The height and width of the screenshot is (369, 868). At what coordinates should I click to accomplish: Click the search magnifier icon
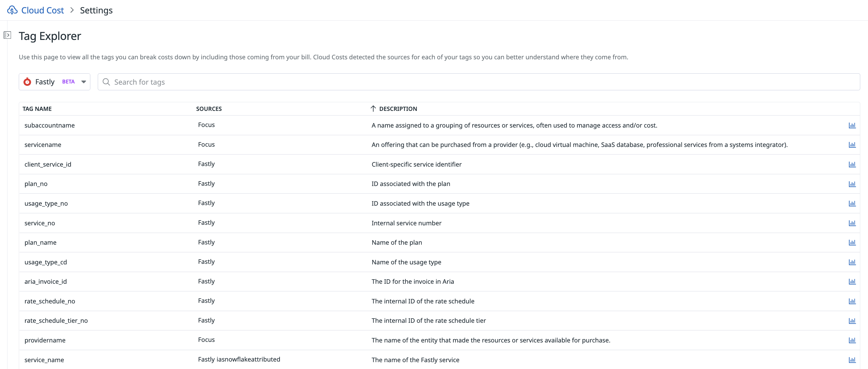point(106,82)
